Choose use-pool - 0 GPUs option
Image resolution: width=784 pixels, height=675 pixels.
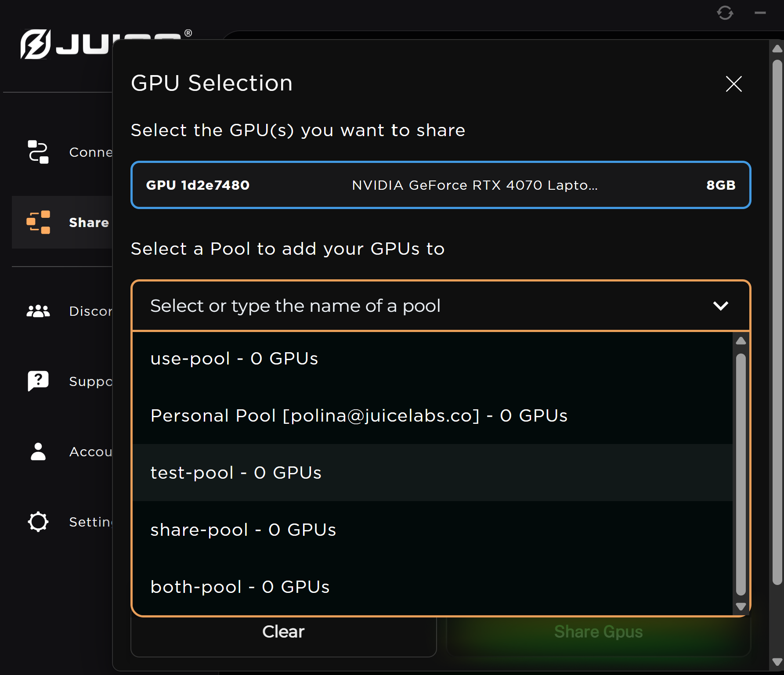[x=433, y=358]
